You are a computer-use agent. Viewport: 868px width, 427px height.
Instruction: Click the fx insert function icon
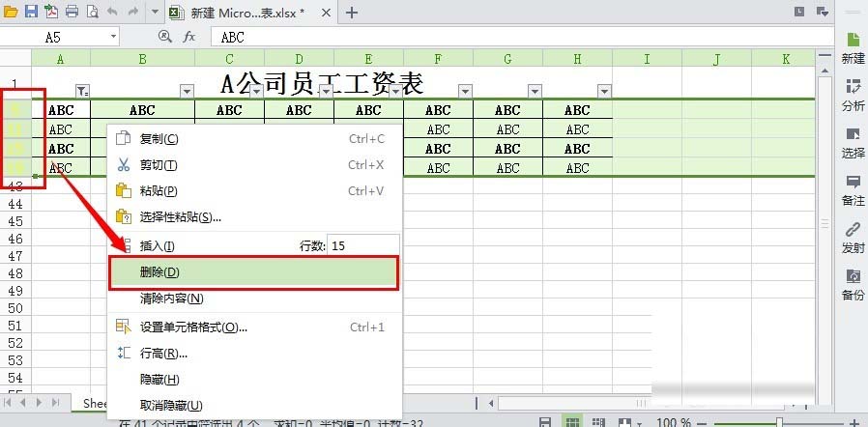tap(189, 37)
